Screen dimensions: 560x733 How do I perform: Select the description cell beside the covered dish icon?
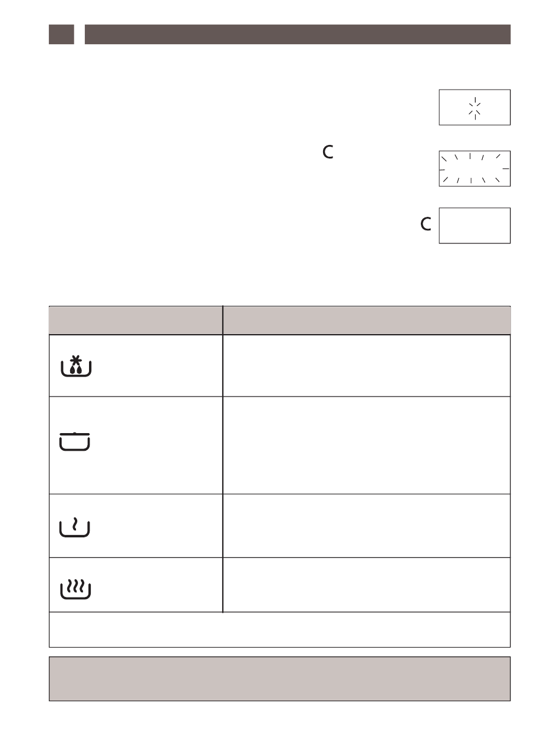tap(367, 445)
